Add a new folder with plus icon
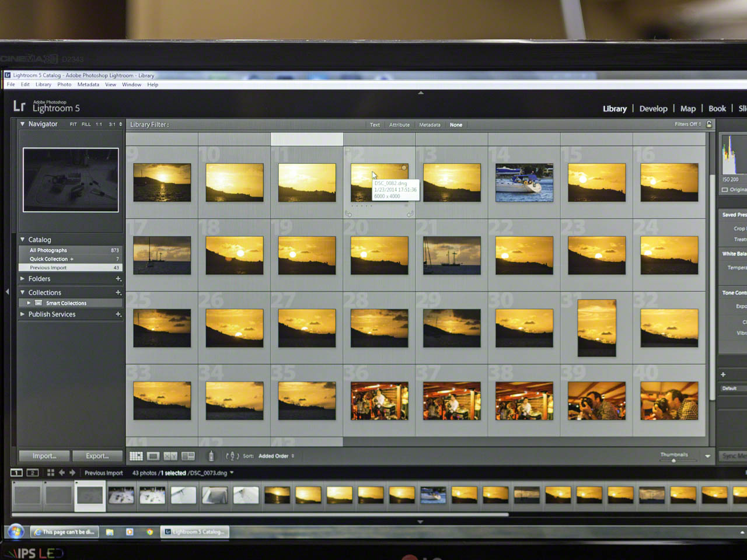This screenshot has width=747, height=560. pyautogui.click(x=118, y=279)
